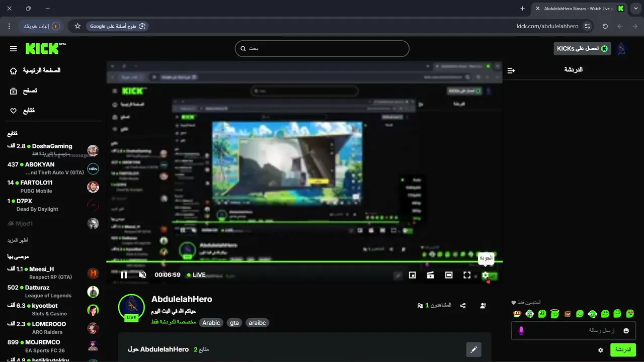Open the browser three-dot menu
Viewport: 644px width, 362px height.
pyautogui.click(x=10, y=26)
